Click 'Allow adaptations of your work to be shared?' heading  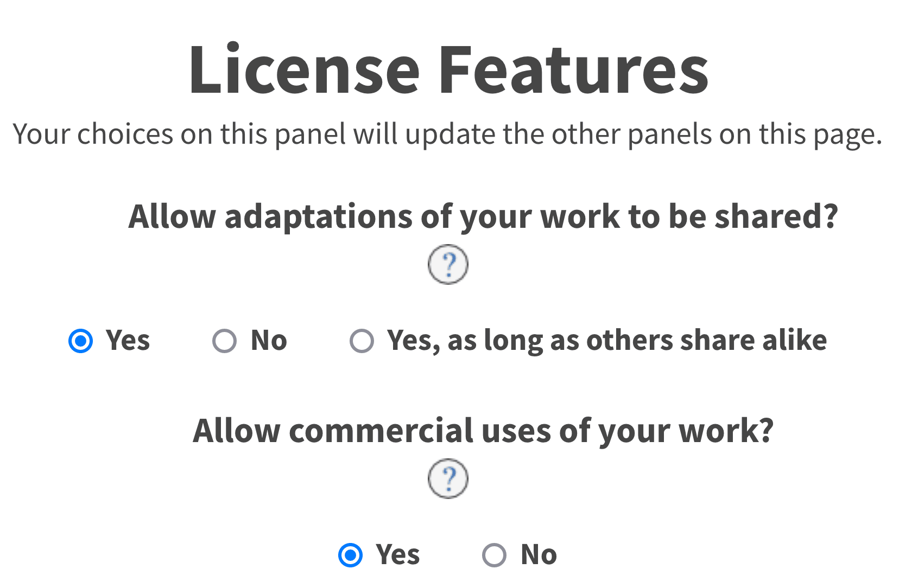[x=483, y=216]
